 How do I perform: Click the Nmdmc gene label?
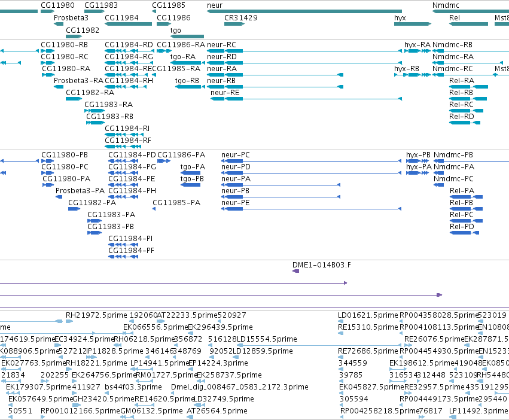(x=446, y=5)
